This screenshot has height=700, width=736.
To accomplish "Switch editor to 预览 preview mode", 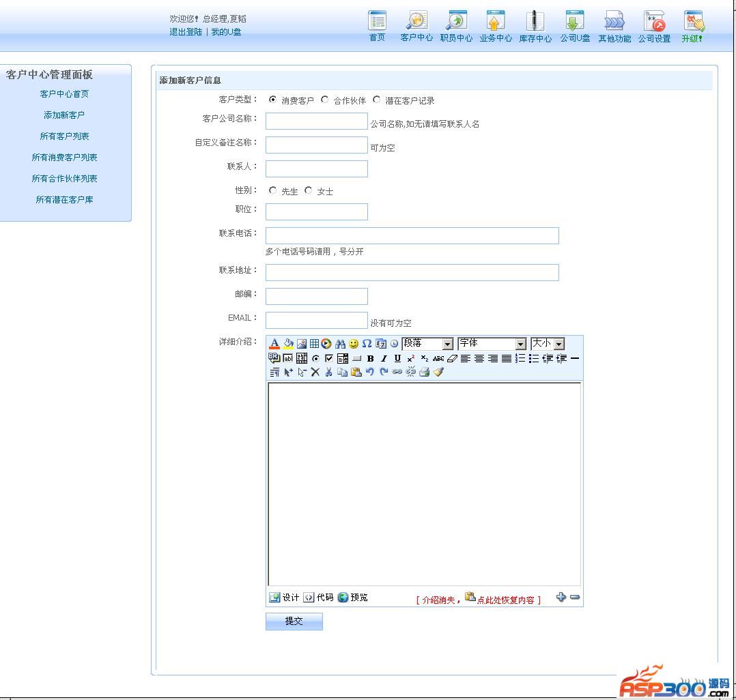I will [x=353, y=597].
